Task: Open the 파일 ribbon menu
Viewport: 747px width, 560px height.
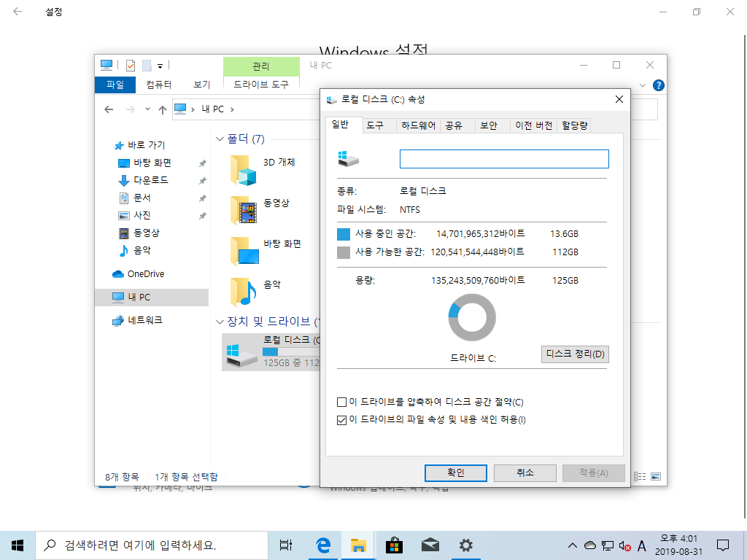Action: click(x=115, y=85)
